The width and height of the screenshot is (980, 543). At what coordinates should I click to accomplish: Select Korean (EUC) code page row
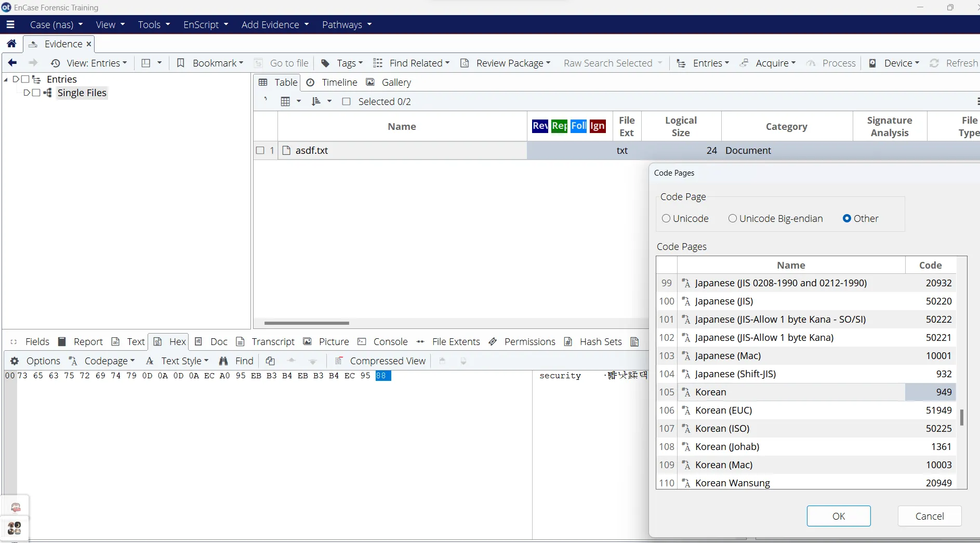tap(806, 410)
